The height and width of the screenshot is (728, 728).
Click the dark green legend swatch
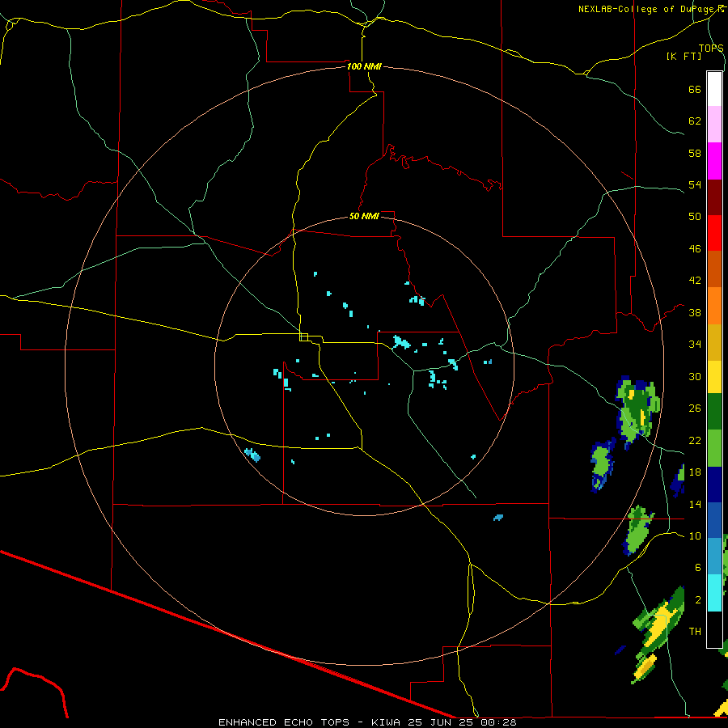click(714, 412)
